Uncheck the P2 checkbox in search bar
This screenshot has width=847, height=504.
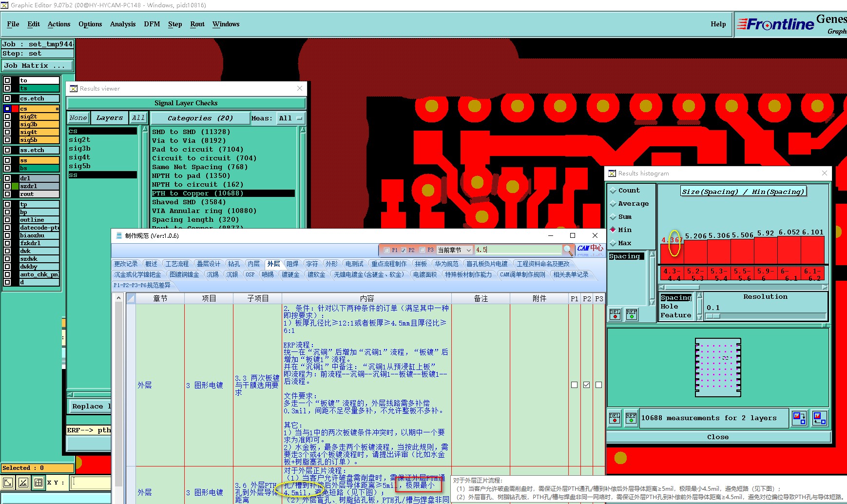[x=404, y=250]
